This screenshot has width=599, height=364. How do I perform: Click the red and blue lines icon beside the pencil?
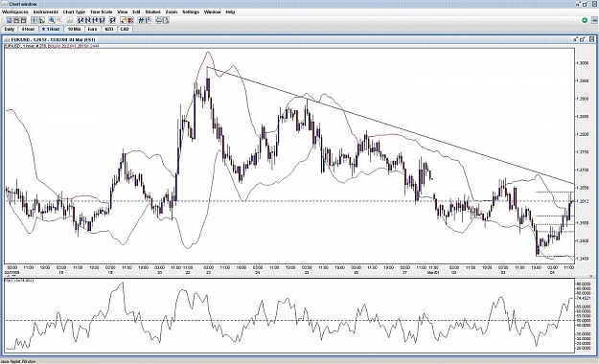130,20
